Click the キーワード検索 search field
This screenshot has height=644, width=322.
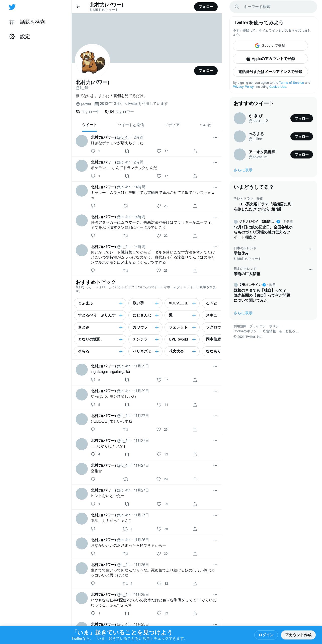(x=273, y=7)
